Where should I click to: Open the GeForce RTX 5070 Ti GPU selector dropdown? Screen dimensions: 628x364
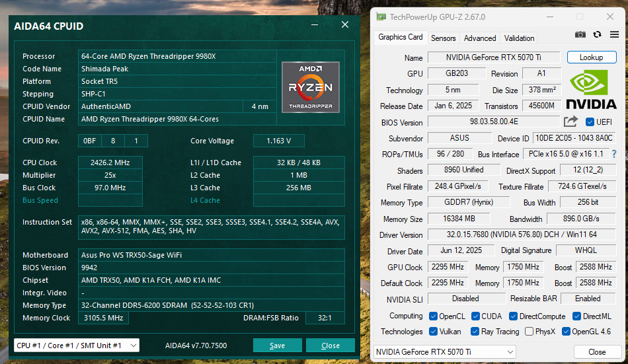point(445,352)
